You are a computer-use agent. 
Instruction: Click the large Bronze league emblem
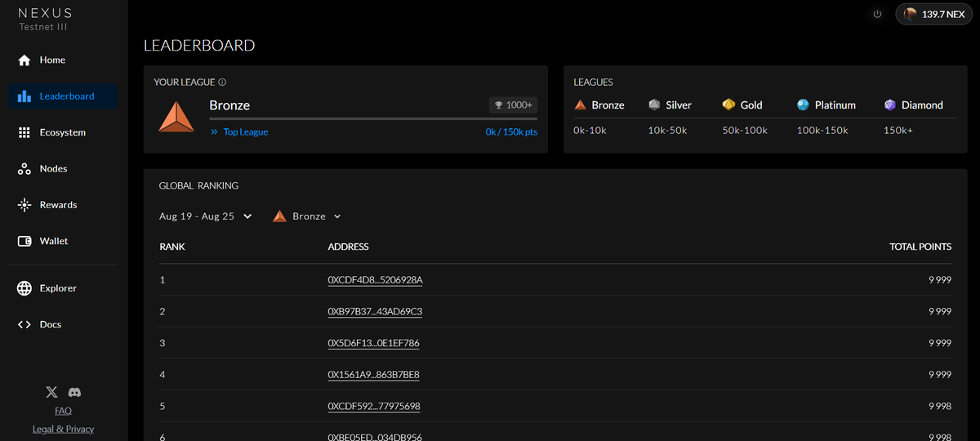pyautogui.click(x=176, y=117)
